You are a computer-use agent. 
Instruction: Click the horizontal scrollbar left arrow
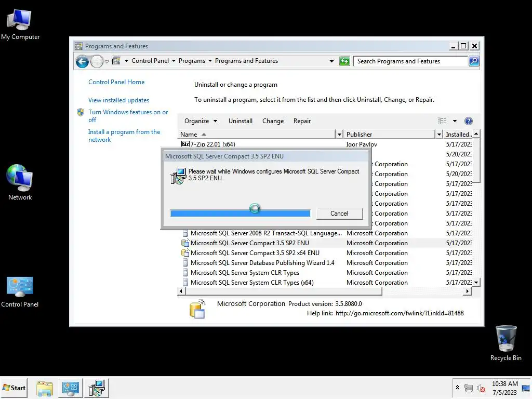[x=181, y=291]
